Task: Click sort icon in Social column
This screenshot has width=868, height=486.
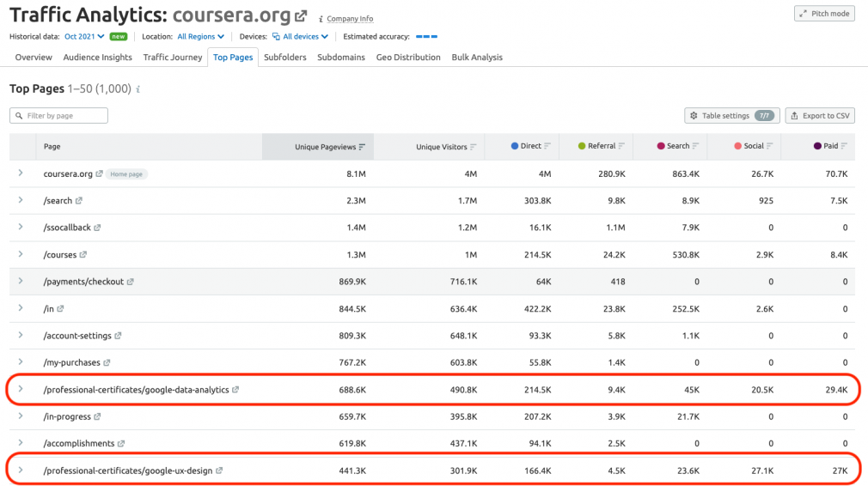Action: (x=770, y=146)
